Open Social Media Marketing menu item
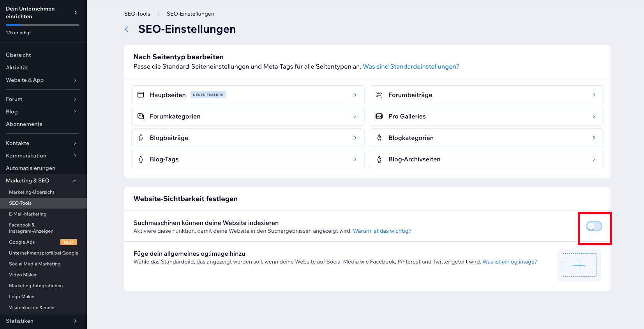The width and height of the screenshot is (644, 329). point(35,264)
